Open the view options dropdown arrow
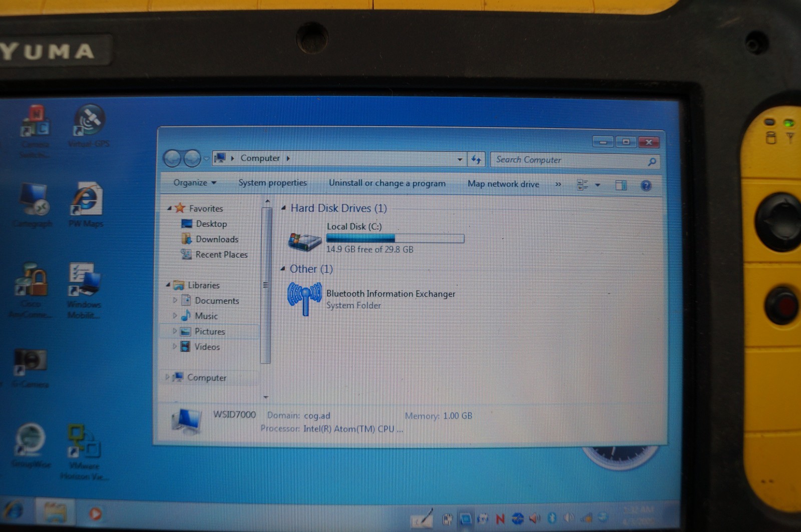 tap(597, 185)
